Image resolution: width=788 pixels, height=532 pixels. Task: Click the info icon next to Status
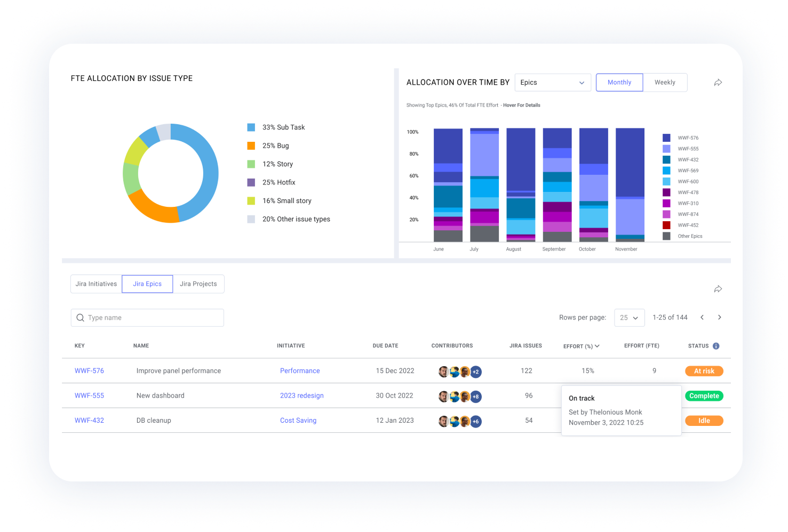click(716, 346)
